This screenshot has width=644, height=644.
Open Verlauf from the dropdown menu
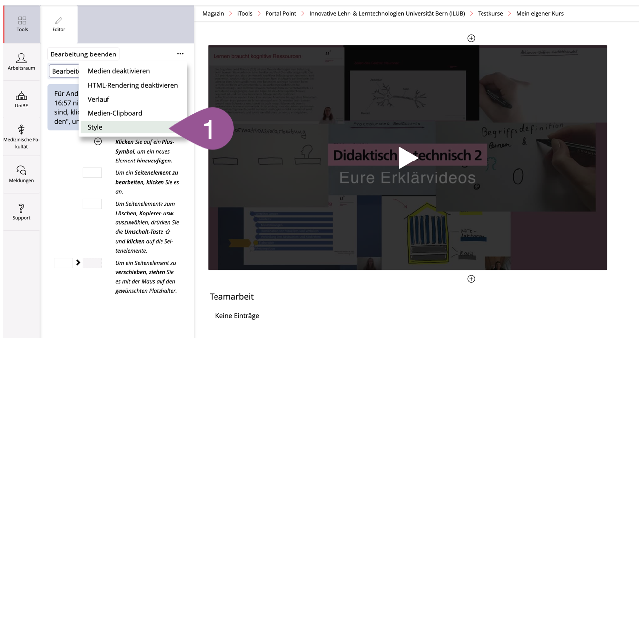pos(98,99)
